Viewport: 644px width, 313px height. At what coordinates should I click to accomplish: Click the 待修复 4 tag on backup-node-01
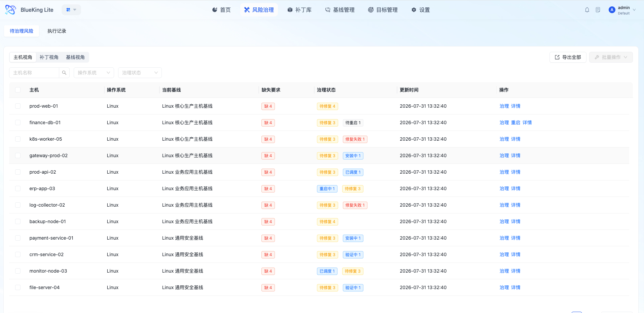pyautogui.click(x=327, y=222)
